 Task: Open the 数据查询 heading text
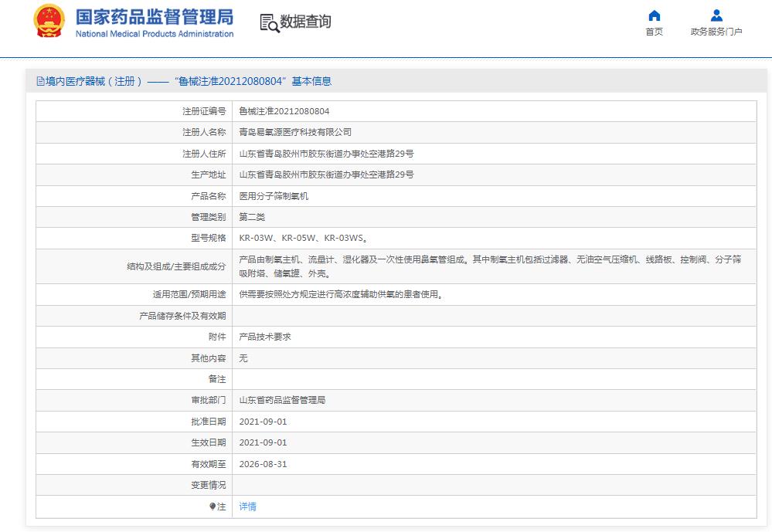(x=305, y=22)
